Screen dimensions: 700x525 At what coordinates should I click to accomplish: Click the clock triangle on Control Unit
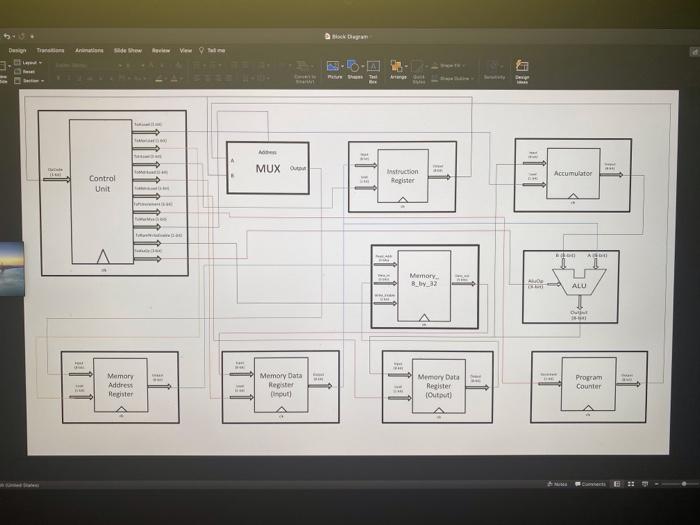pyautogui.click(x=103, y=256)
